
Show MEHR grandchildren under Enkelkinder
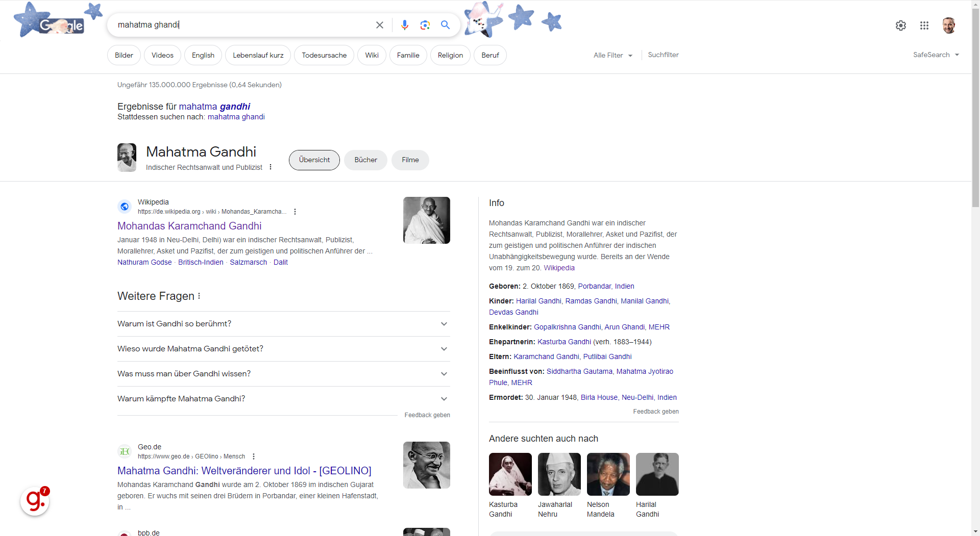(659, 327)
